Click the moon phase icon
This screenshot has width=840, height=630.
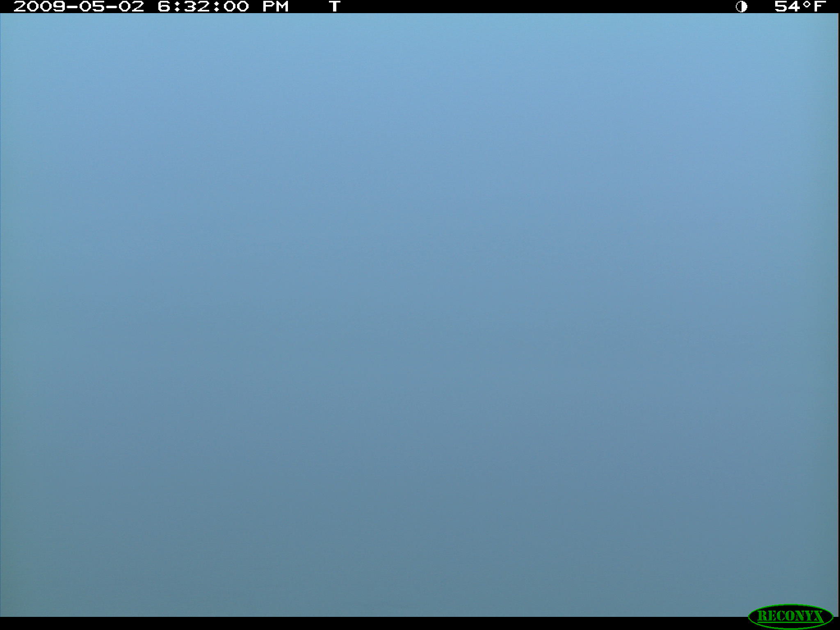pos(741,7)
